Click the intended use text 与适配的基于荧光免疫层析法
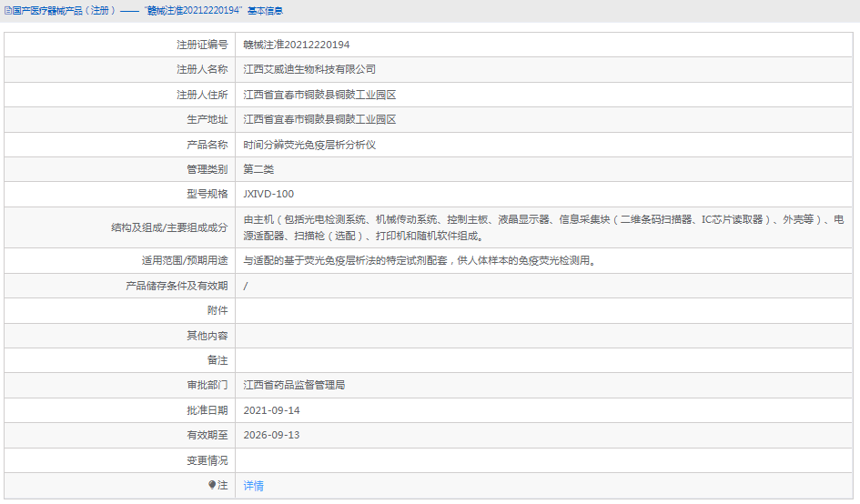The height and width of the screenshot is (504, 860). (420, 260)
